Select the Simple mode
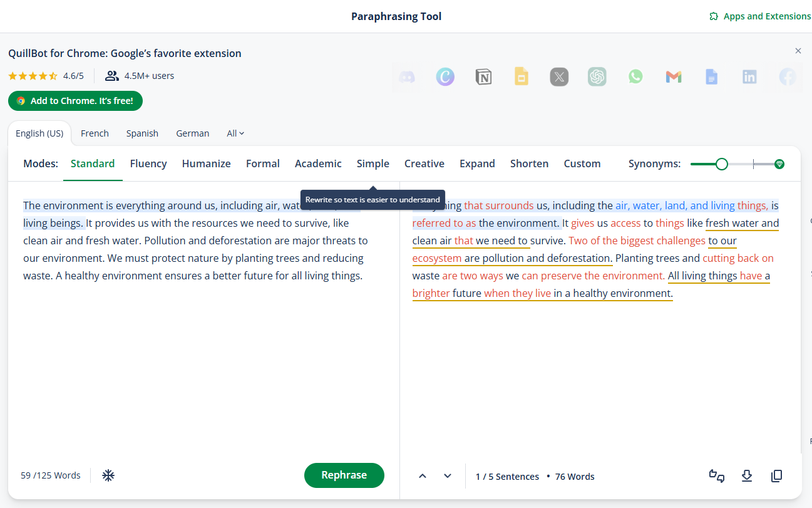Screen dimensions: 812x508 pyautogui.click(x=373, y=163)
